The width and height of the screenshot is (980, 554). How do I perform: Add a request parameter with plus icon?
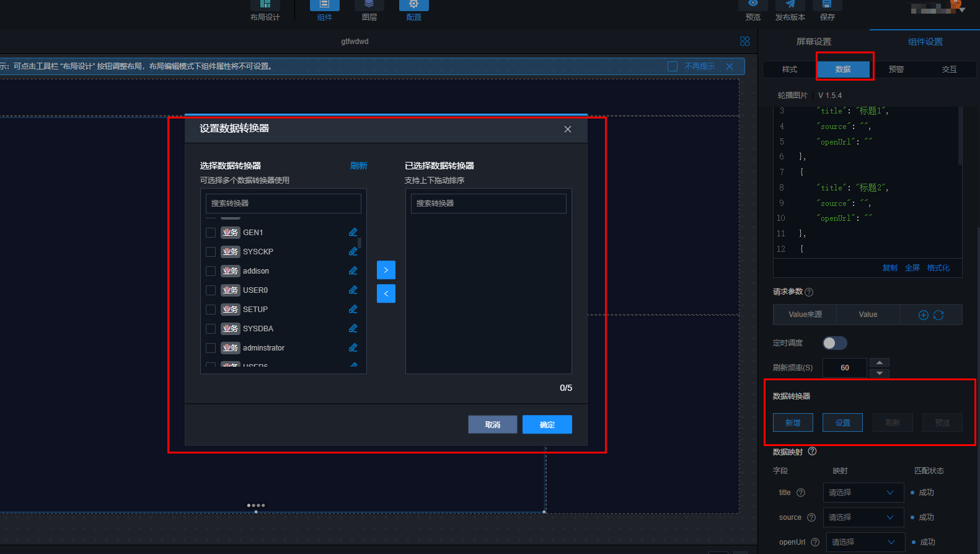tap(924, 315)
